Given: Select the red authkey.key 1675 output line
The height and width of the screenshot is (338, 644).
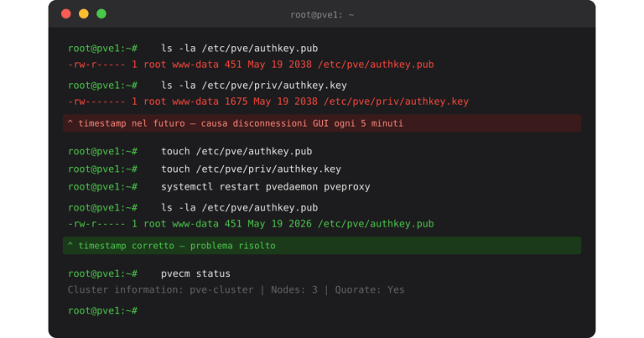Looking at the screenshot, I should pyautogui.click(x=268, y=101).
